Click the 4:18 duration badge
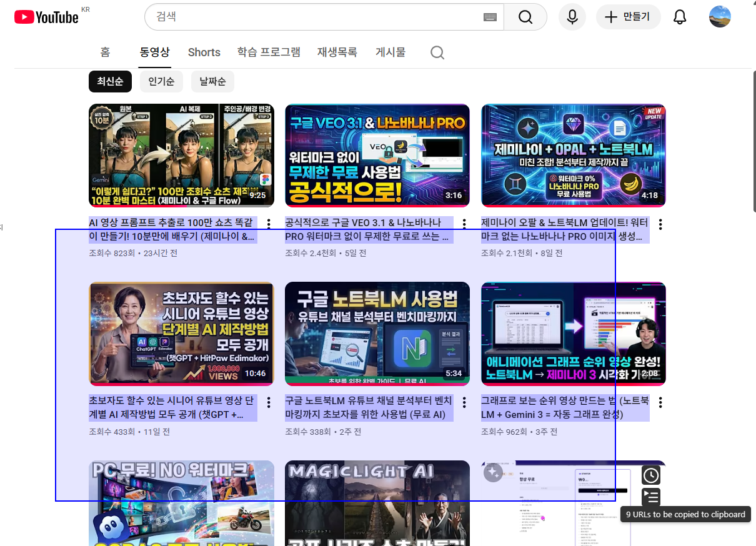Viewport: 756px width, 546px height. pos(650,196)
